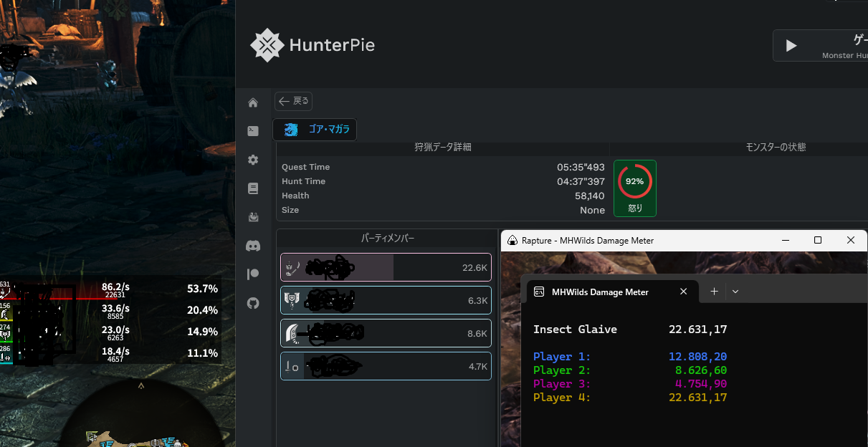Select the party member row showing 22.6K
Image resolution: width=868 pixels, height=447 pixels.
(386, 268)
